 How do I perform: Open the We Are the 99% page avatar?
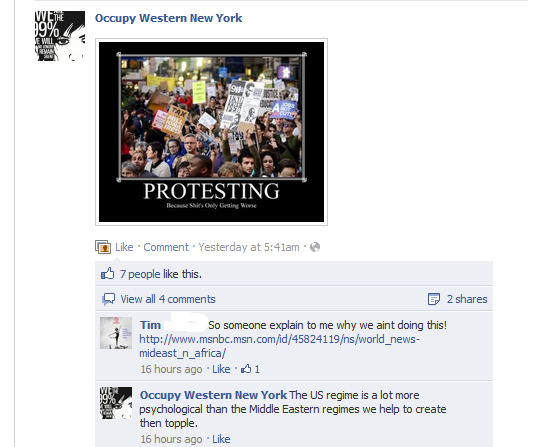click(x=60, y=36)
